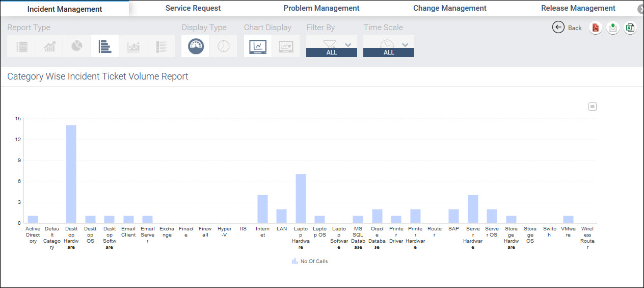Select the combined column chart report type

pos(133,46)
